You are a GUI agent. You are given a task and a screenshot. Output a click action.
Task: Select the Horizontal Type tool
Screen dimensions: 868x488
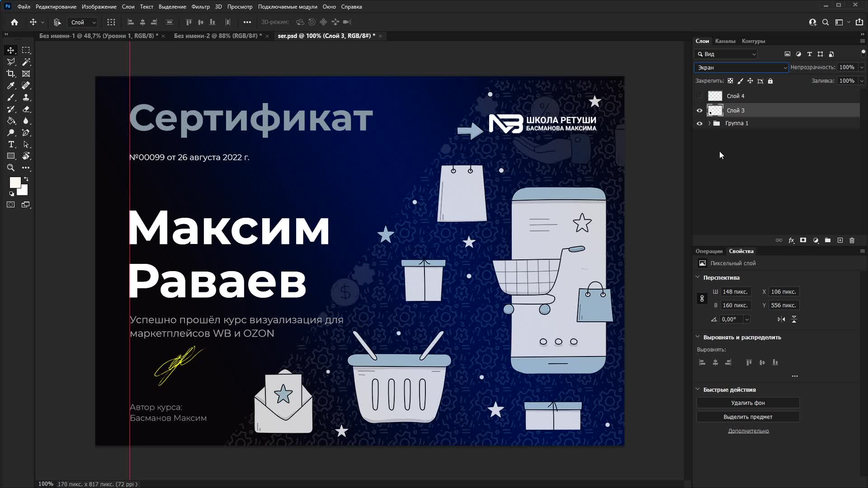pos(11,145)
